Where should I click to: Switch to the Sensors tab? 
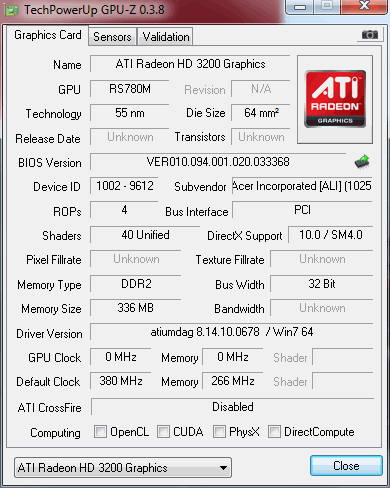click(x=112, y=37)
